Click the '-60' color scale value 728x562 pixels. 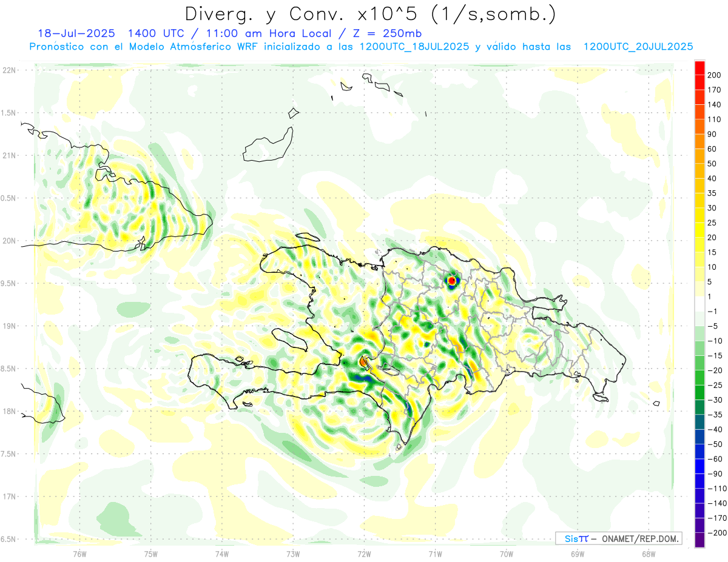tap(715, 459)
